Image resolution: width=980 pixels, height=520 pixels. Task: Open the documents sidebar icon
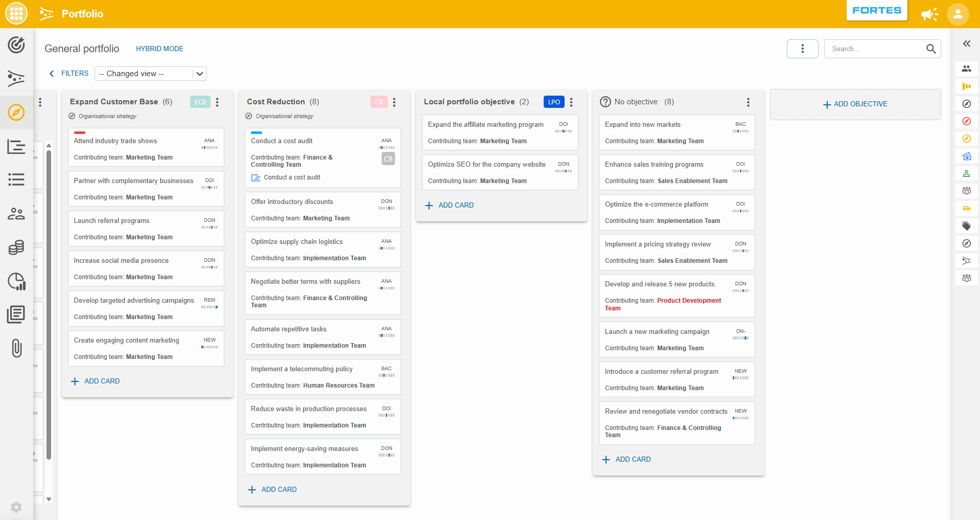[x=16, y=314]
